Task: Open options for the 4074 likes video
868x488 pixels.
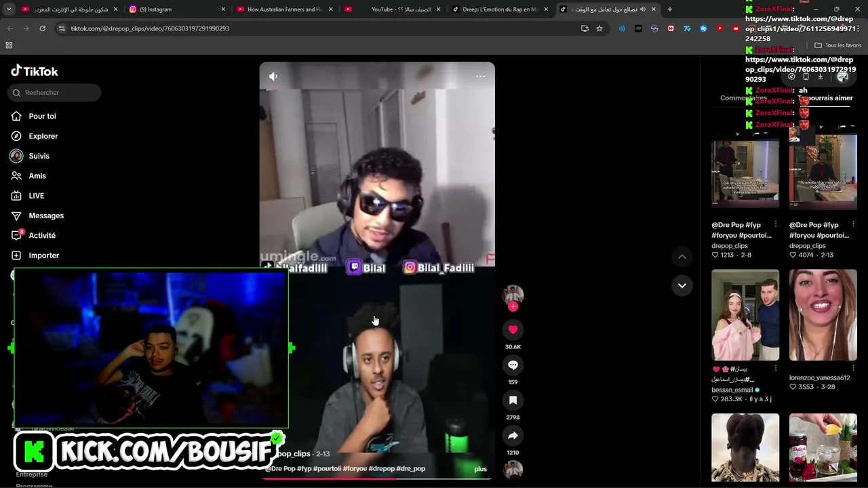Action: pos(853,224)
